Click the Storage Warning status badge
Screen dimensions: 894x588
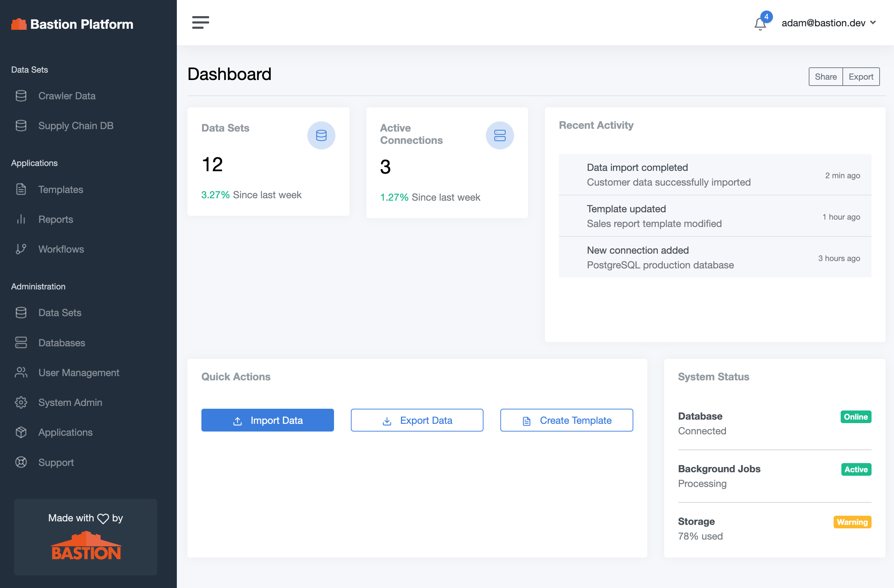(852, 522)
